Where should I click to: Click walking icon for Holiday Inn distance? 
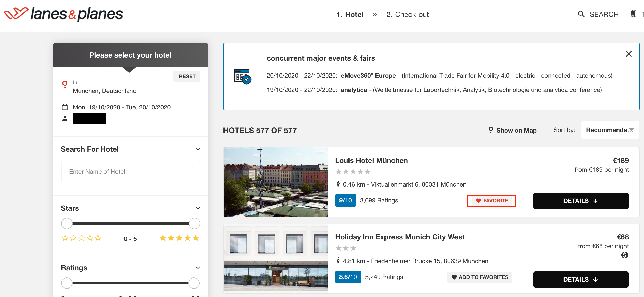click(x=338, y=261)
